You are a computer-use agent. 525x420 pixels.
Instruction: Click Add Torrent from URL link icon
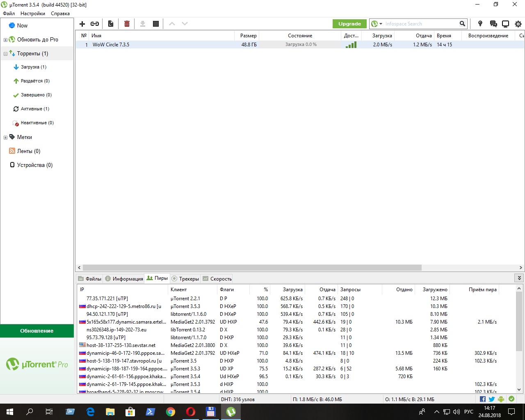[95, 24]
